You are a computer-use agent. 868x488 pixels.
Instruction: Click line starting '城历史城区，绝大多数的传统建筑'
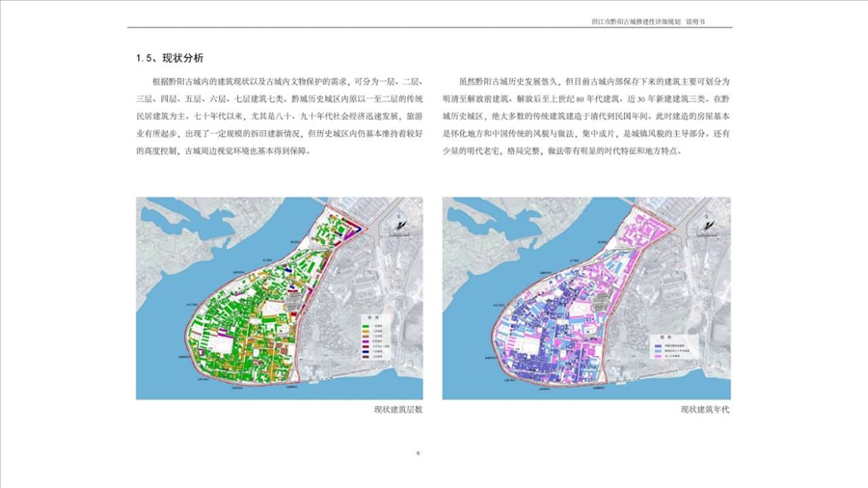pos(586,116)
